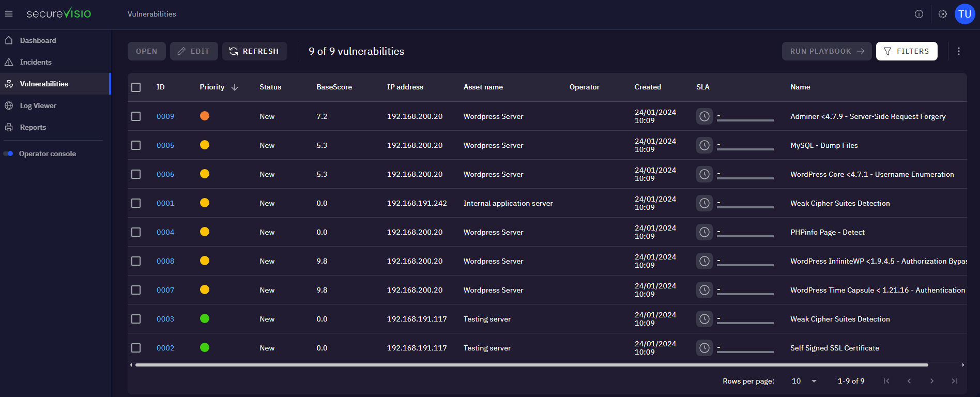Select Vulnerabilities in the sidebar

point(55,84)
